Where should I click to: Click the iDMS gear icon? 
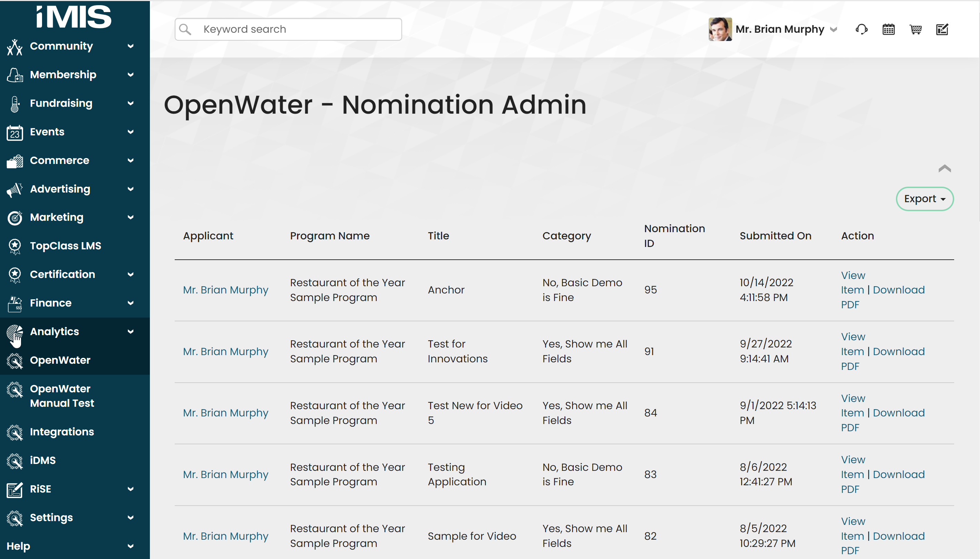[x=14, y=461]
